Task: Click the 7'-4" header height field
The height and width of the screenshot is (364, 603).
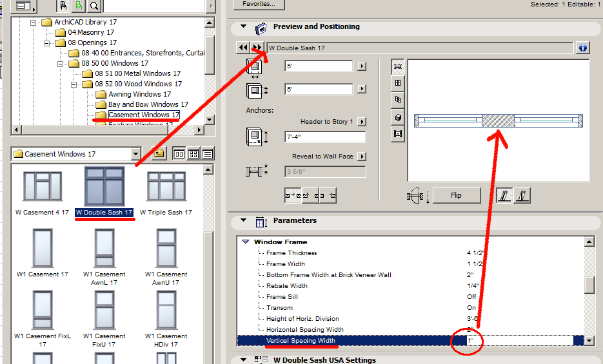Action: [325, 137]
